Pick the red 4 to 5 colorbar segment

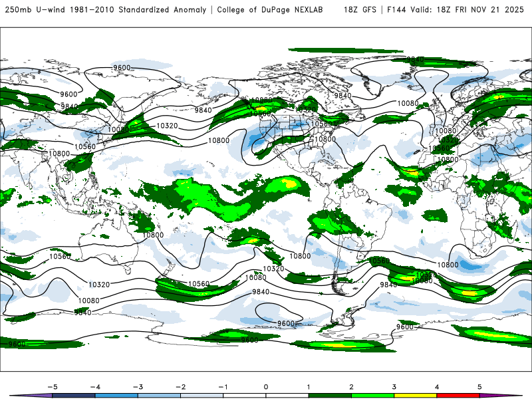[x=458, y=396]
